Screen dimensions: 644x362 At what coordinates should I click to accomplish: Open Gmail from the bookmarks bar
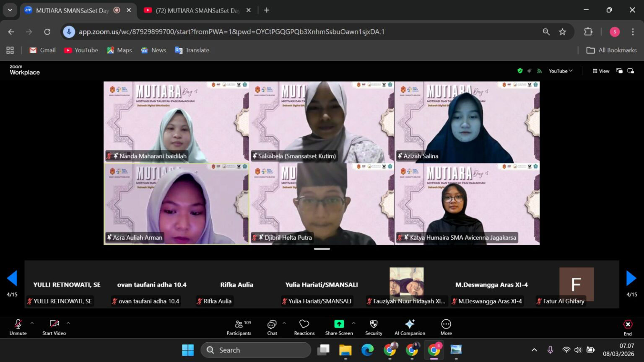click(42, 50)
